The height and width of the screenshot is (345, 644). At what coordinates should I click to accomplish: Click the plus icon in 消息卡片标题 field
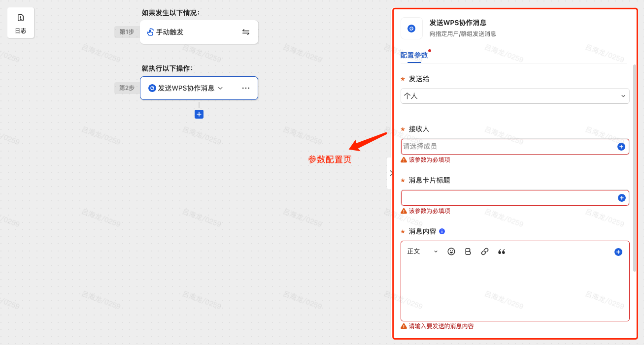pyautogui.click(x=621, y=198)
